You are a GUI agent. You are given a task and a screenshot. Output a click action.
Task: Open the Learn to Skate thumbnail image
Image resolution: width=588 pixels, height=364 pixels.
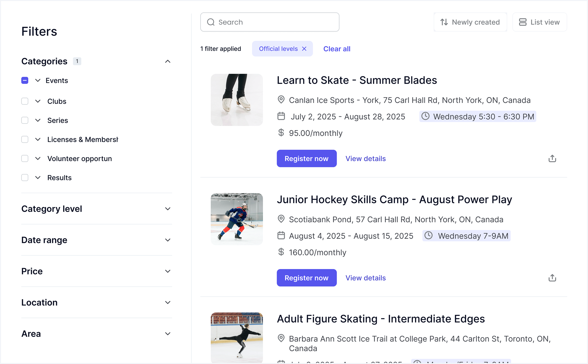(237, 100)
